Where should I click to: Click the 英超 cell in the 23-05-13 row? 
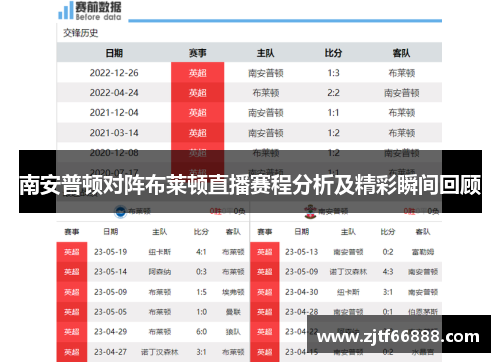tap(265, 252)
